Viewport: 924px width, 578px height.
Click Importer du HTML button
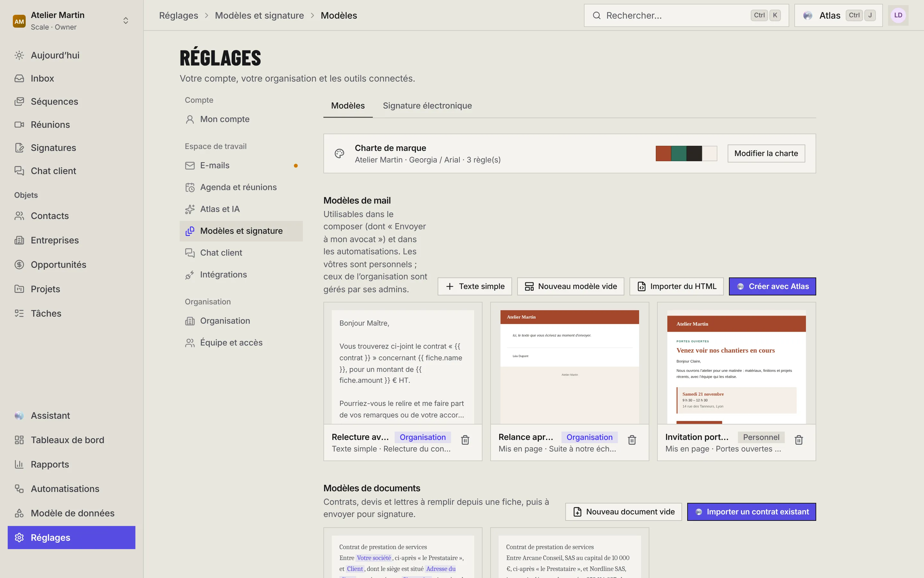click(x=676, y=286)
